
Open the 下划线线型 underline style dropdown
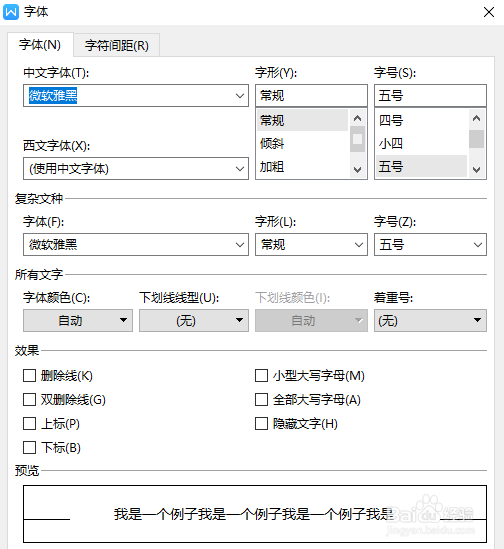tap(194, 320)
